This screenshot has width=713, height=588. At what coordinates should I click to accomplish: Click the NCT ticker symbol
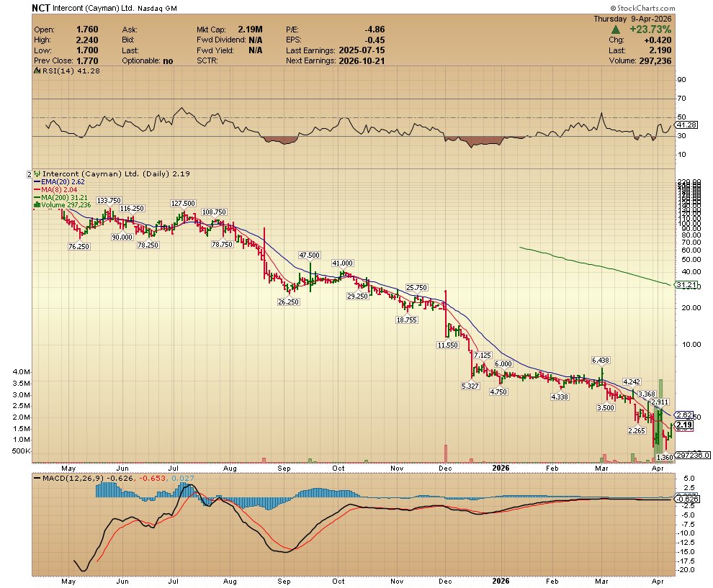pos(41,8)
